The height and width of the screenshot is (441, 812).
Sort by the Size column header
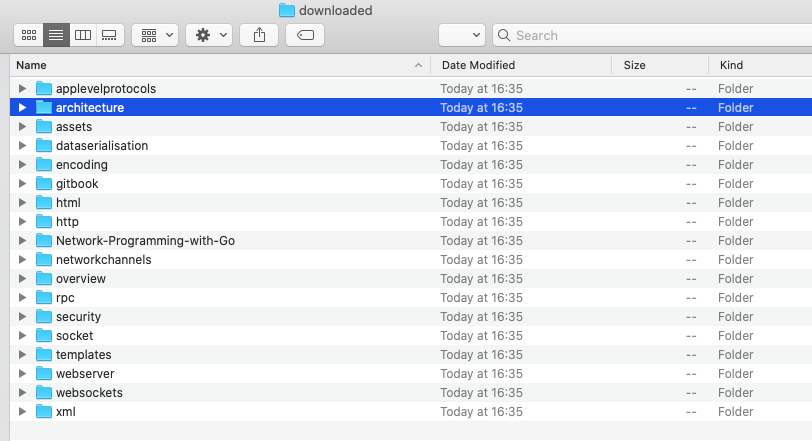click(660, 65)
